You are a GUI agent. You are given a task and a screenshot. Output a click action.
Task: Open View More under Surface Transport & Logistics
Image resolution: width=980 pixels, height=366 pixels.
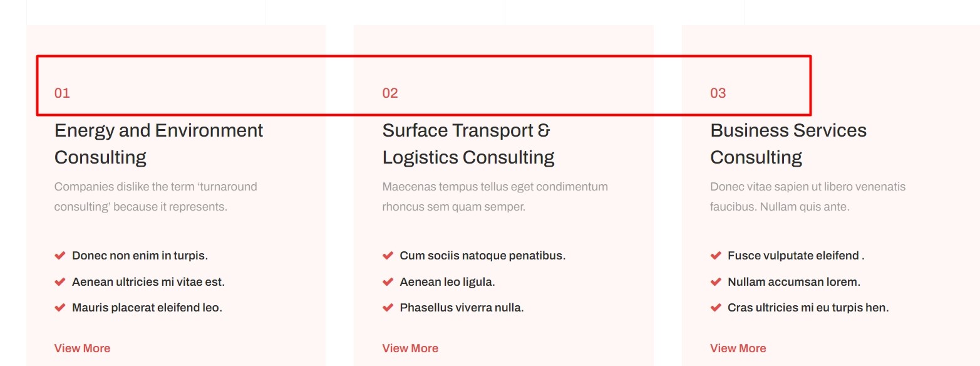[x=410, y=348]
